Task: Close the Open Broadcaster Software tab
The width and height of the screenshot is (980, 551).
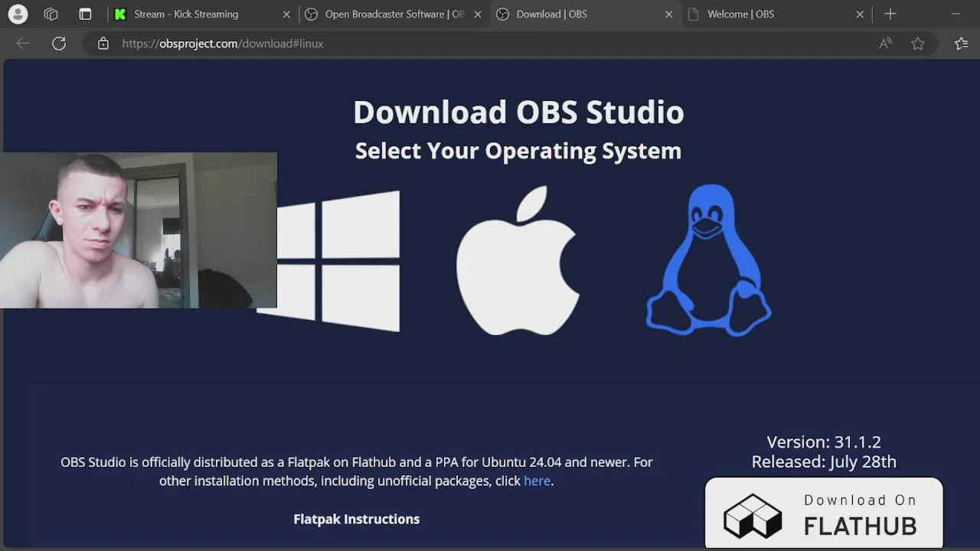Action: click(x=478, y=14)
